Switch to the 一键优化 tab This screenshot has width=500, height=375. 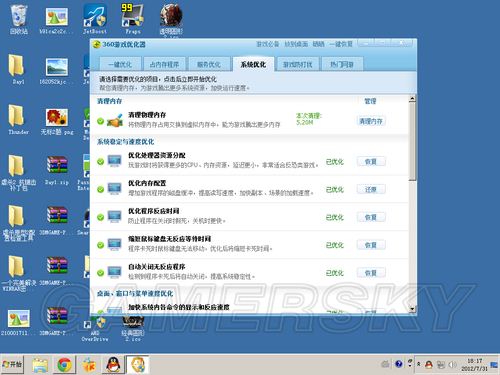click(120, 64)
